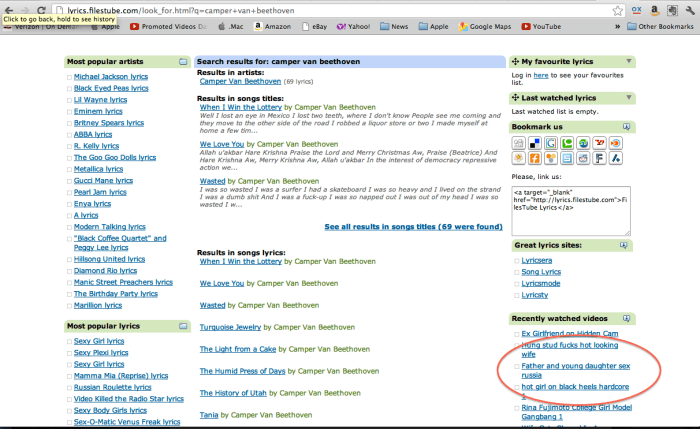700x429 pixels.
Task: Share on StumbleUpon from Bookmark us
Action: [x=583, y=143]
